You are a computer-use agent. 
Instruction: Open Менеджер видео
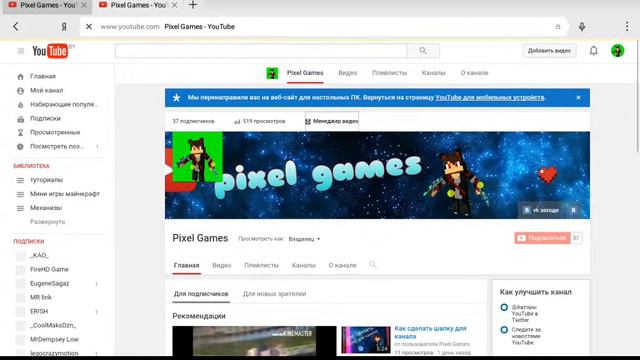click(332, 121)
